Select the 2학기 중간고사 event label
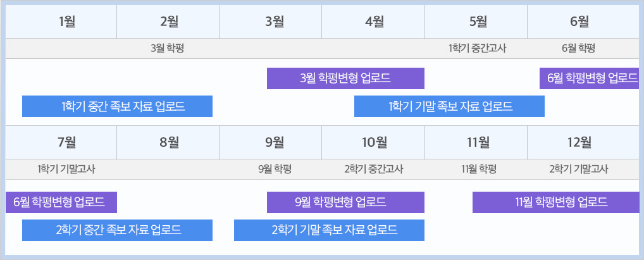This screenshot has width=644, height=260. coord(374,169)
